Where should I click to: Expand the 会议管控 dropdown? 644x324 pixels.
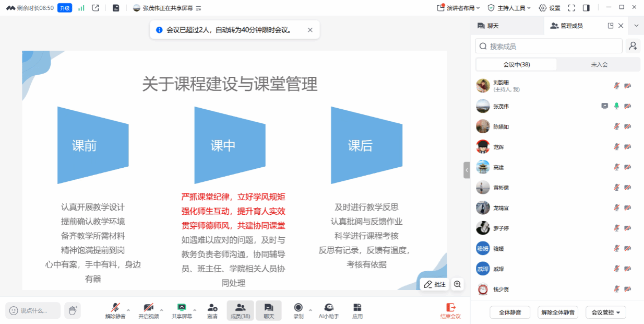point(605,313)
